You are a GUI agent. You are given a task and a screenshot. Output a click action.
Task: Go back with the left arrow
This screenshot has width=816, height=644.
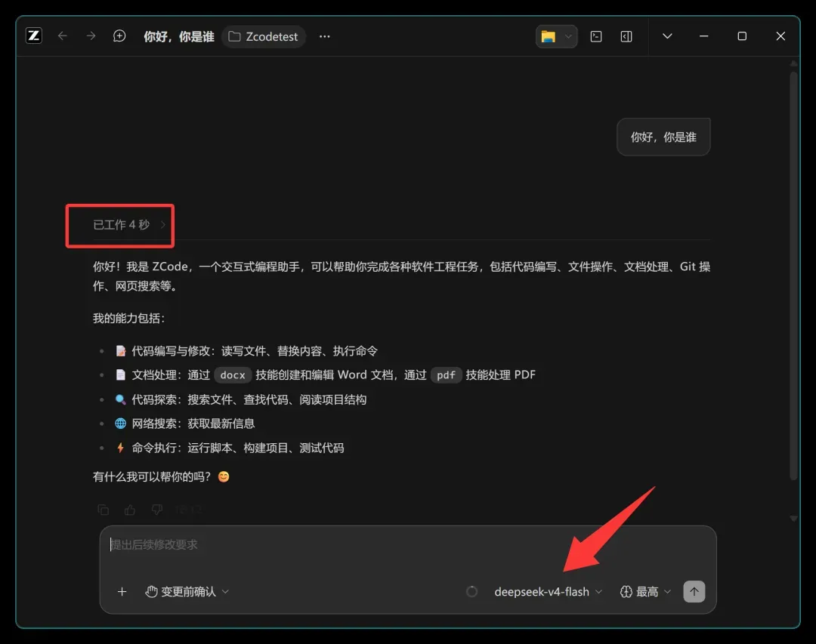[63, 36]
